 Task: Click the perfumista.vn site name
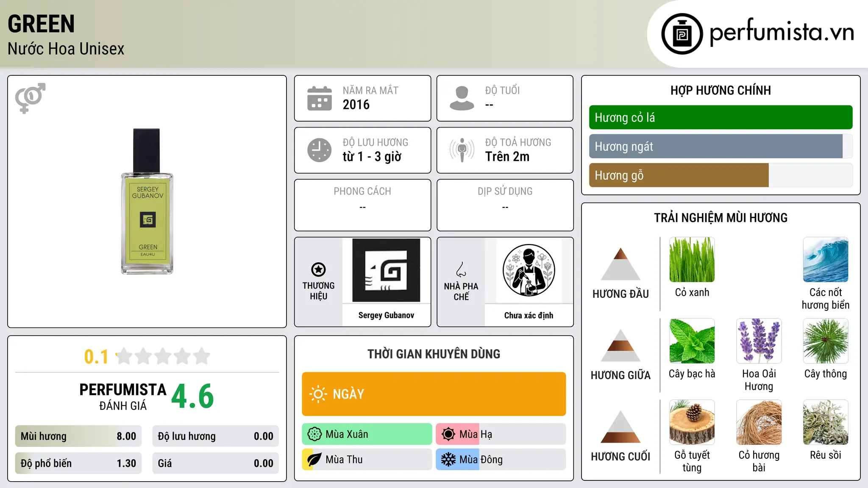pyautogui.click(x=782, y=32)
